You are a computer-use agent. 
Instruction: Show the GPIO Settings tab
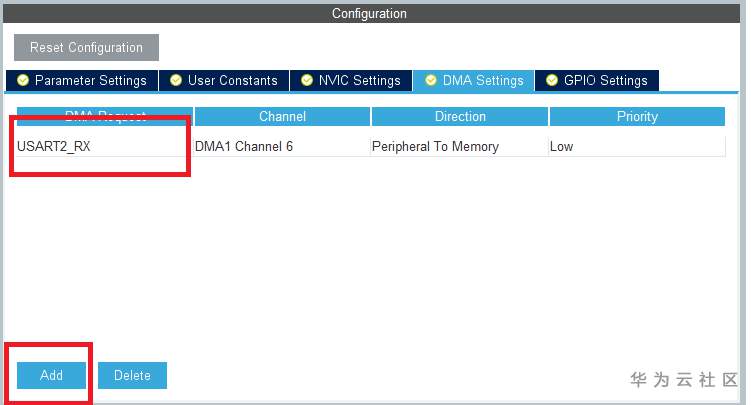(x=605, y=80)
